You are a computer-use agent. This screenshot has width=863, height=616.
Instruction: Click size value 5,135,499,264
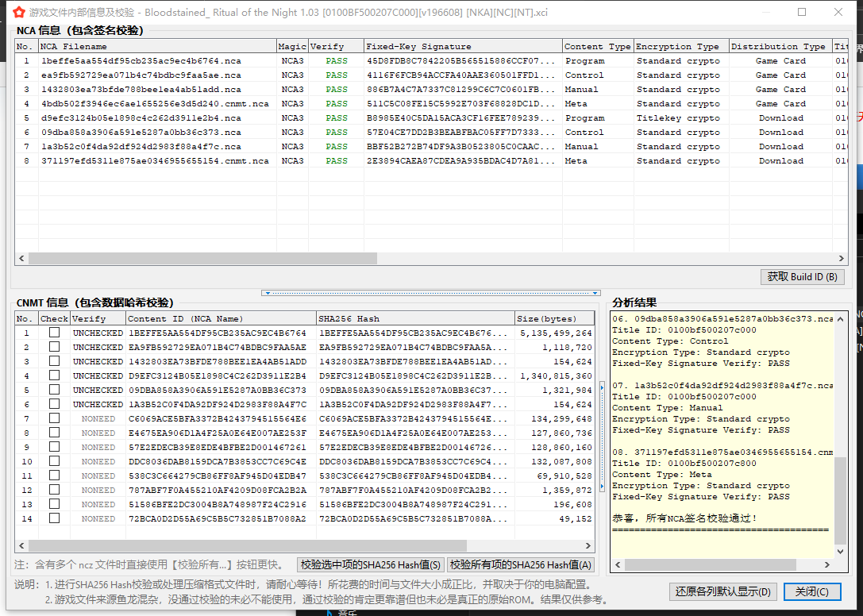pos(556,333)
